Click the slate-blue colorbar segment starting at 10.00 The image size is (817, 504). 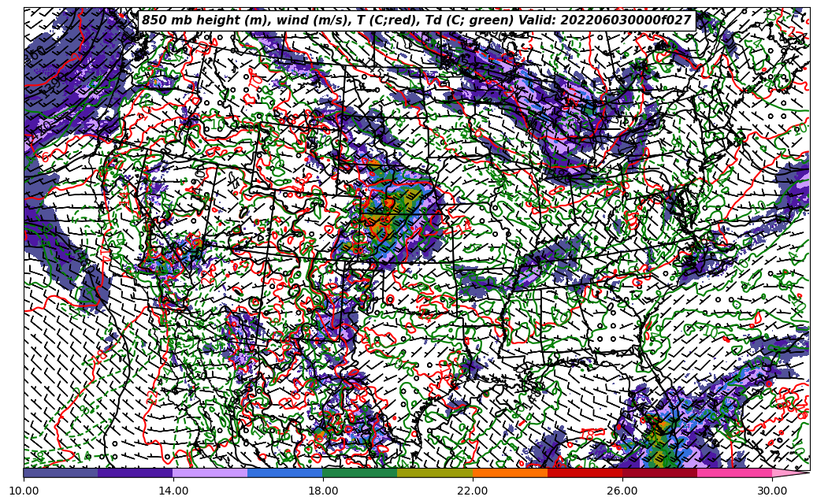point(61,472)
